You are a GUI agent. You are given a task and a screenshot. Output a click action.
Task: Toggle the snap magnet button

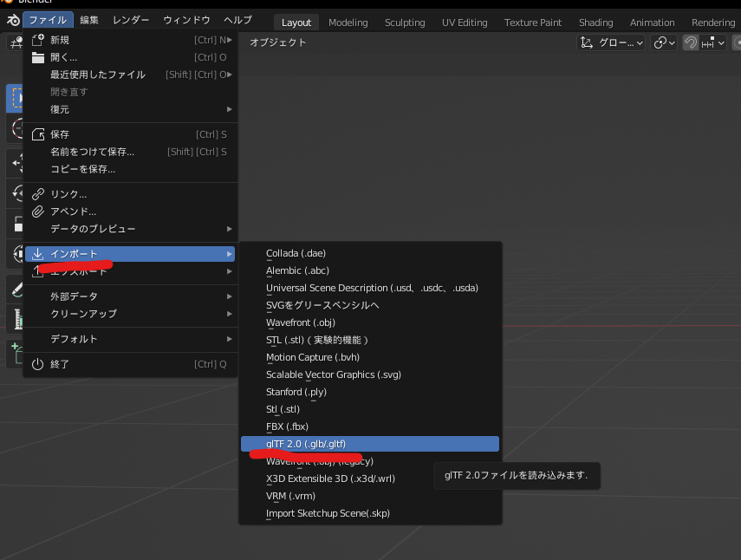pyautogui.click(x=691, y=43)
